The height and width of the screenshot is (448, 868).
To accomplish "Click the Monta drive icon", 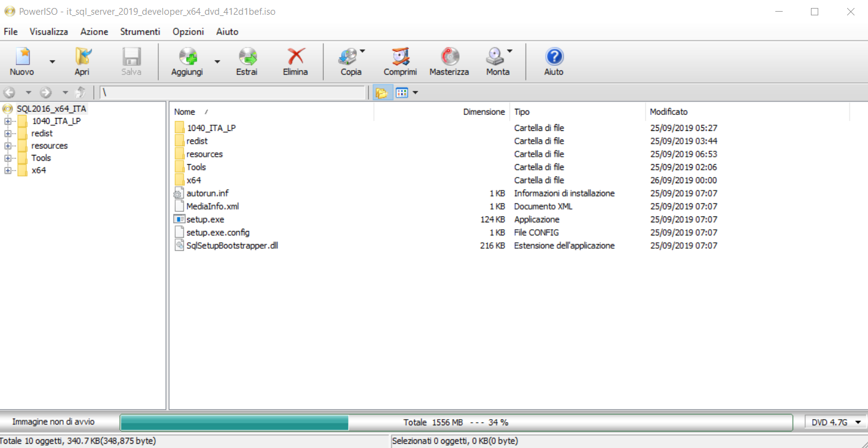I will [494, 57].
